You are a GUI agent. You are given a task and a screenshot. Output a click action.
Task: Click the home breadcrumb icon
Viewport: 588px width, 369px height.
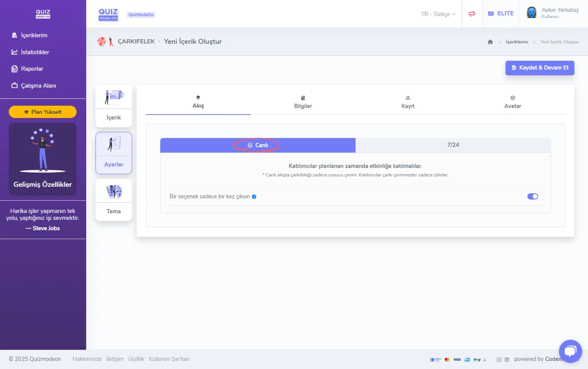(490, 42)
